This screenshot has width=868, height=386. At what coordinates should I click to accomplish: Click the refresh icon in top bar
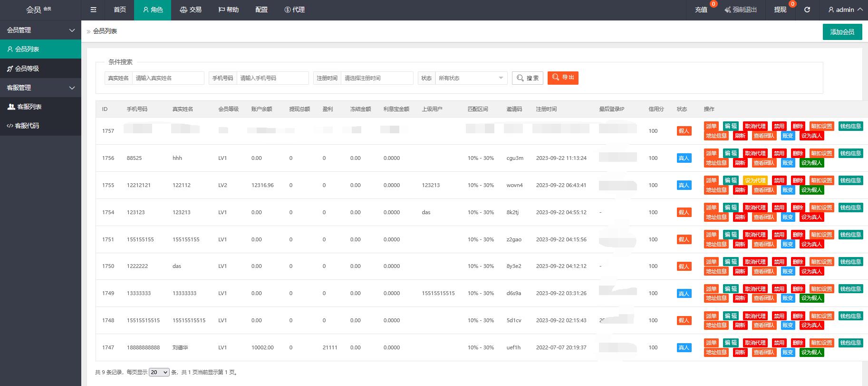[807, 10]
